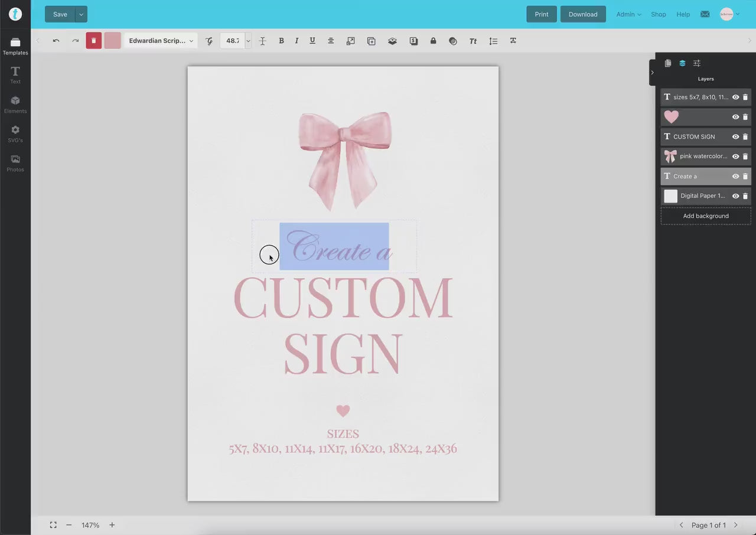Image resolution: width=756 pixels, height=535 pixels.
Task: Open the Elements sidebar panel
Action: [15, 105]
